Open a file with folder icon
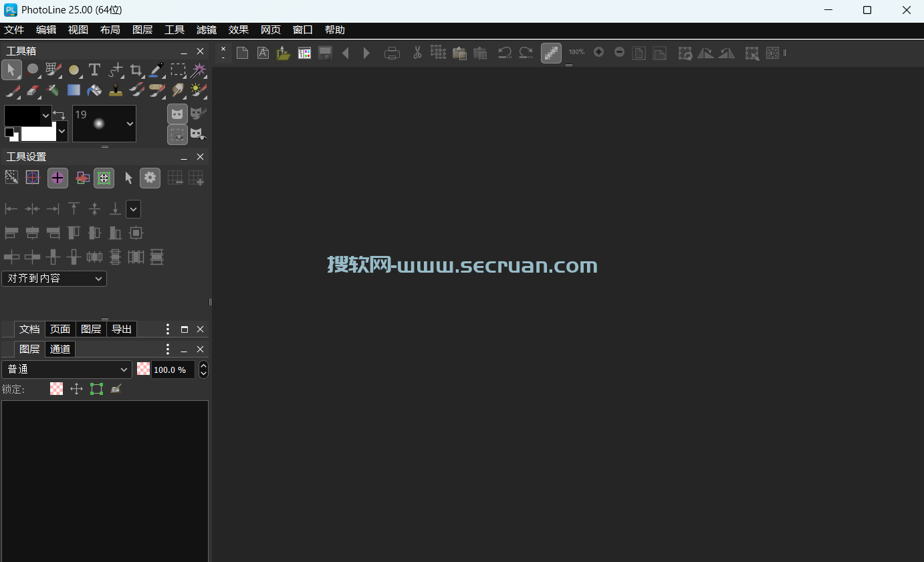This screenshot has width=924, height=562. coord(283,53)
